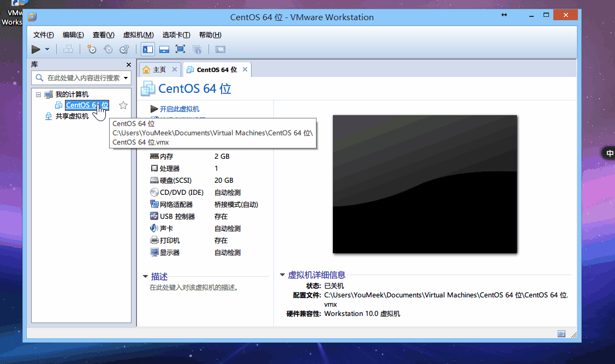615x364 pixels.
Task: Open the library search filter dropdown
Action: [x=127, y=77]
